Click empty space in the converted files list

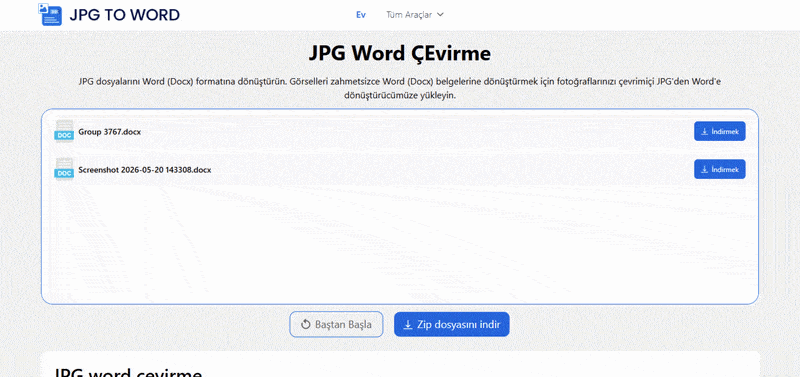(x=399, y=240)
